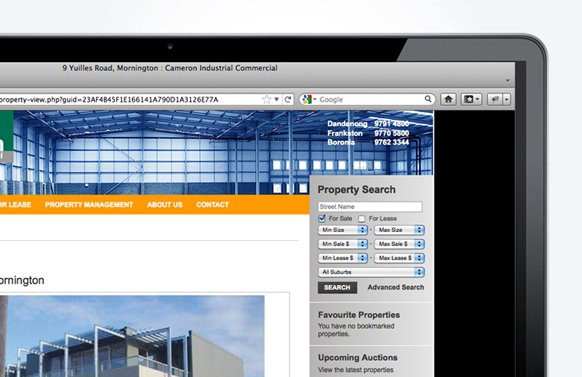Image resolution: width=582 pixels, height=377 pixels.
Task: Open the address bar history dropdown arrow
Action: 277,99
